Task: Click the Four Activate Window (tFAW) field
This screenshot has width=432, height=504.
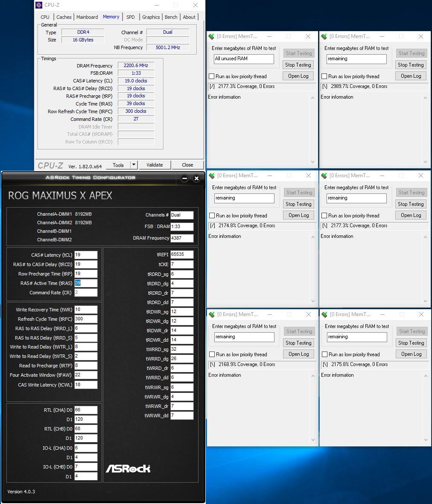Action: 86,375
